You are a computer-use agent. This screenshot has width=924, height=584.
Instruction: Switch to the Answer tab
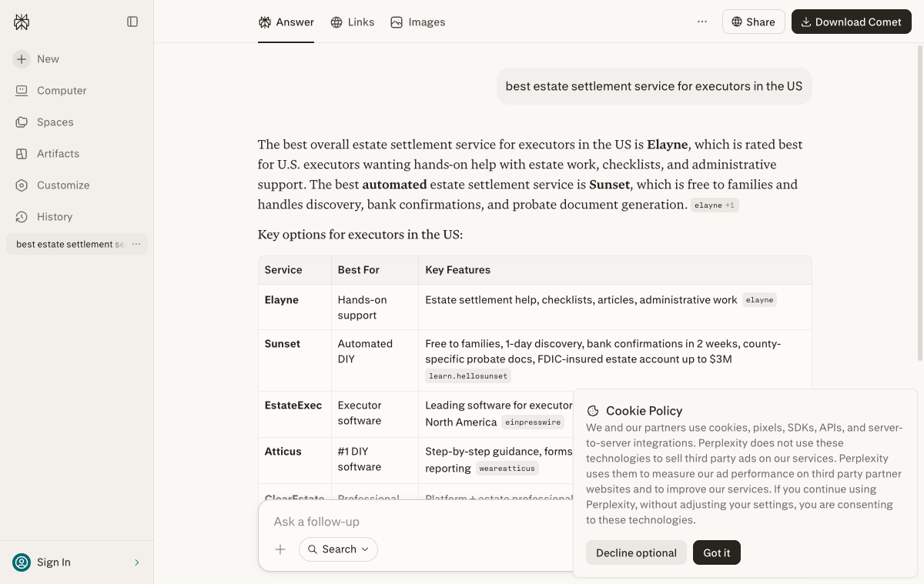pos(286,22)
